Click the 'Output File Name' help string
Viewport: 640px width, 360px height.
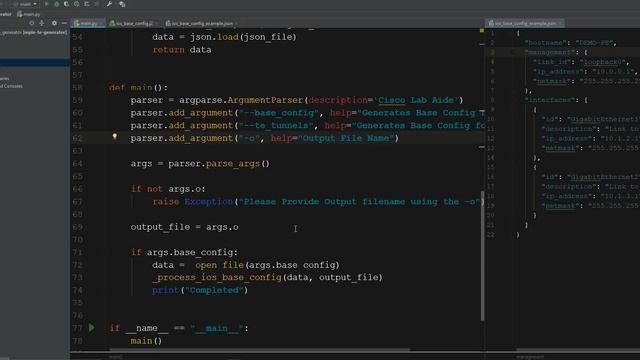coord(346,138)
